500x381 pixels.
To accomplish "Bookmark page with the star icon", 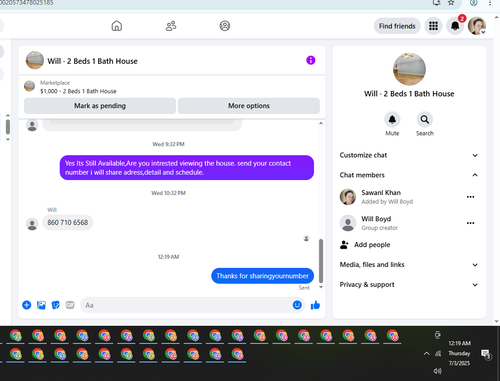I will (x=451, y=3).
